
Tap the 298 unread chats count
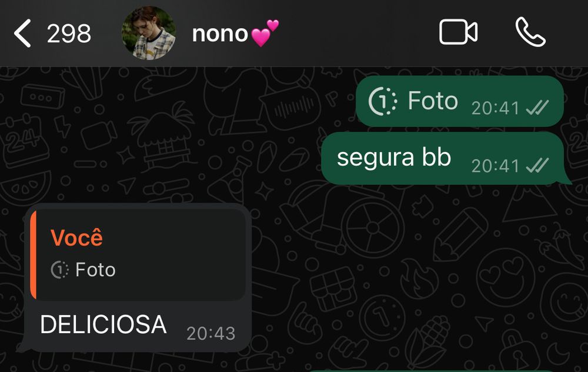69,34
